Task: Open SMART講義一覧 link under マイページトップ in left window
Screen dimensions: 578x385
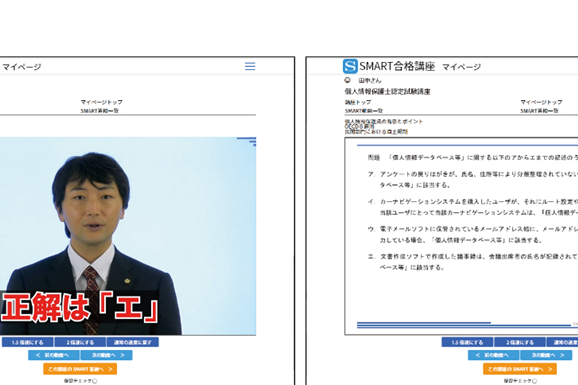Action: click(100, 111)
